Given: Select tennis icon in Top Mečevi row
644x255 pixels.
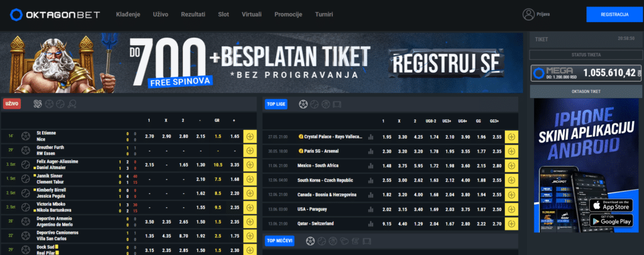Looking at the screenshot, I should click(322, 241).
